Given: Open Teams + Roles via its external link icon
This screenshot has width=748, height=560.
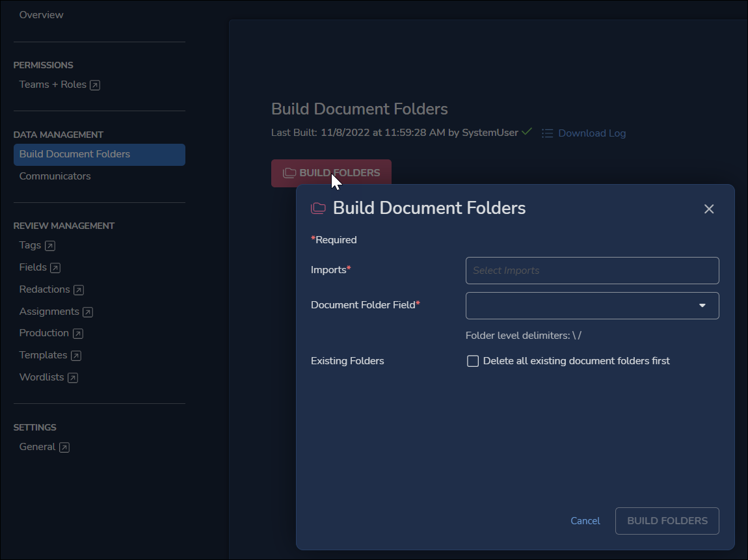Looking at the screenshot, I should click(x=93, y=85).
